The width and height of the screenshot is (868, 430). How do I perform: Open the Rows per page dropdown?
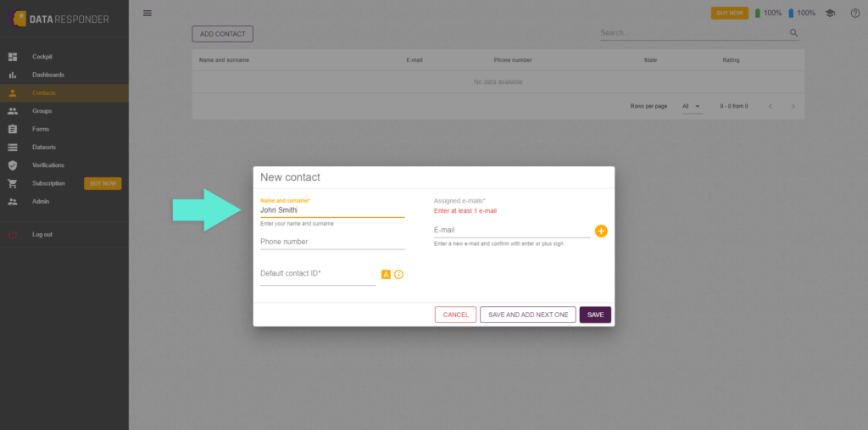[x=693, y=106]
